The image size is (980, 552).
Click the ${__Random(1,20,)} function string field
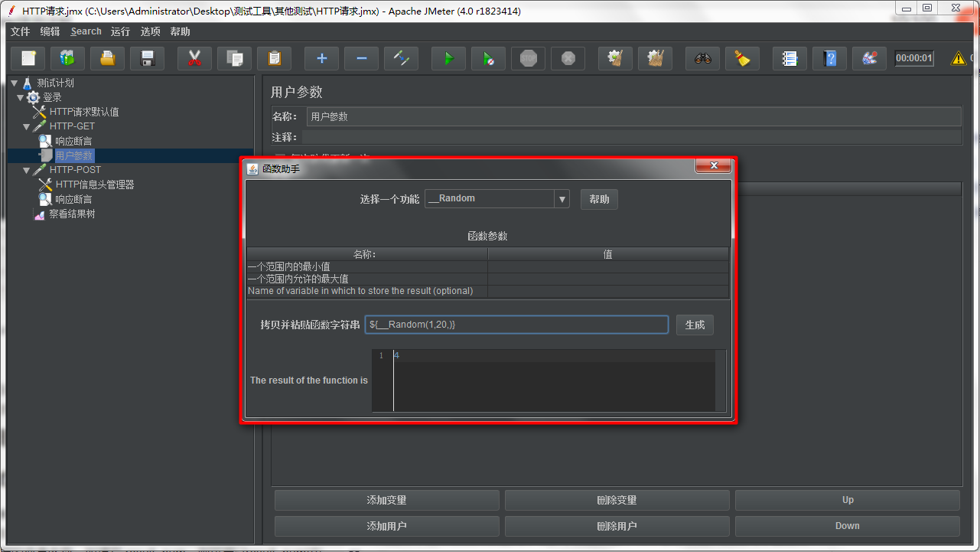pyautogui.click(x=516, y=325)
